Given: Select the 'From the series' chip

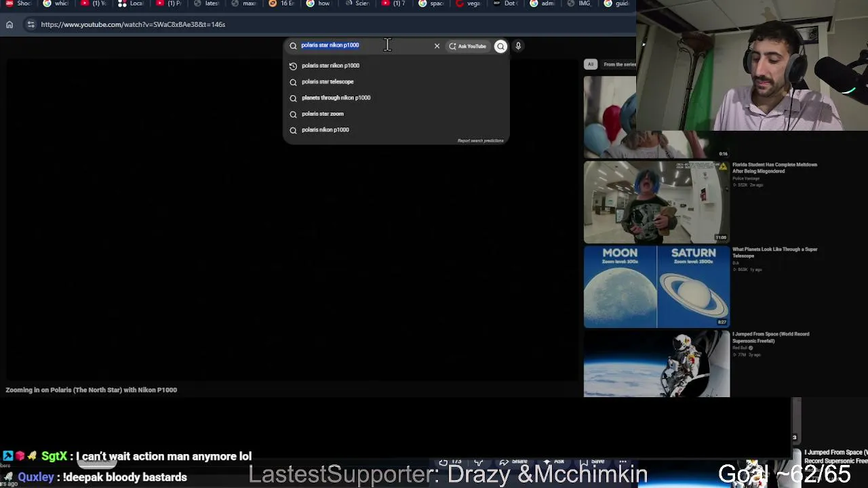Looking at the screenshot, I should (619, 64).
